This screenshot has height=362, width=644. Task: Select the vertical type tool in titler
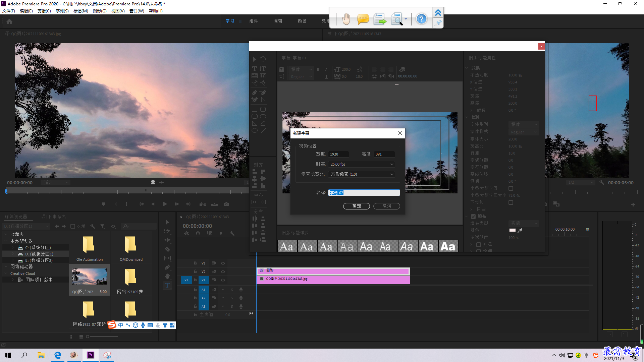[263, 69]
